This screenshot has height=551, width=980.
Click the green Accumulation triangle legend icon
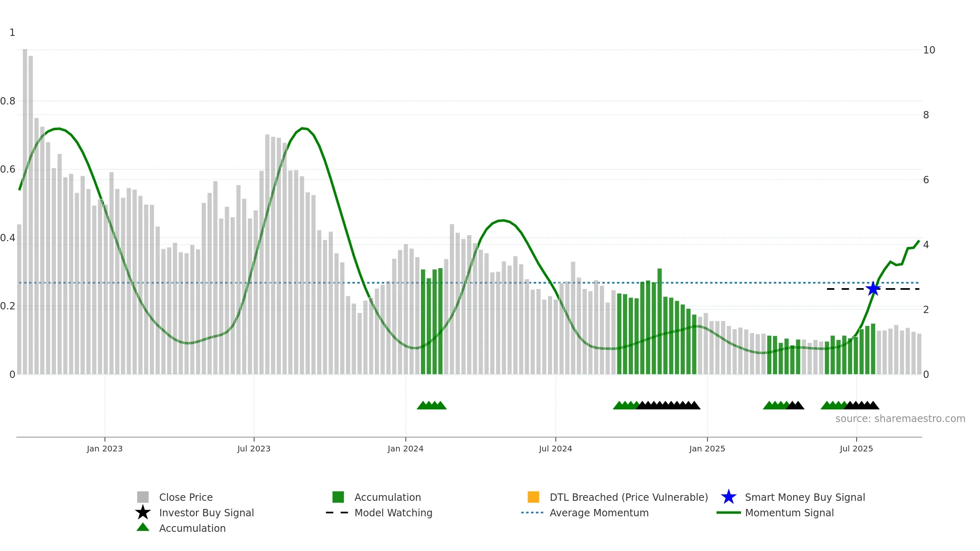(143, 527)
